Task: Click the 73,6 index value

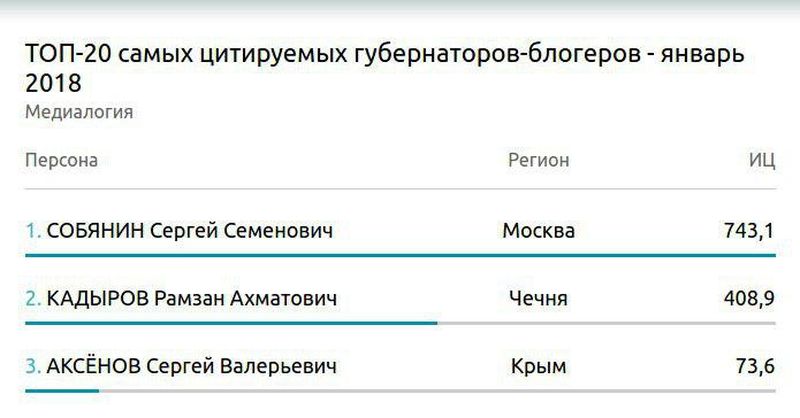Action: click(x=754, y=366)
